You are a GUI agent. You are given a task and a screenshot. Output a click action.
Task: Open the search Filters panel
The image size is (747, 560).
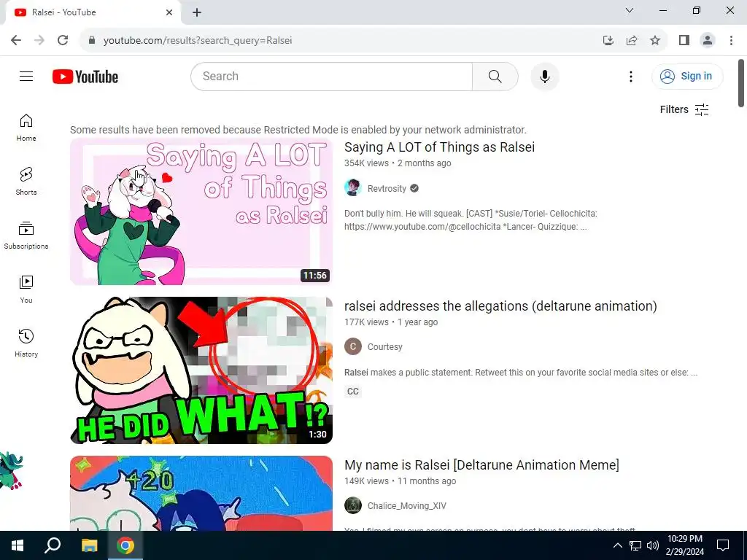coord(684,109)
